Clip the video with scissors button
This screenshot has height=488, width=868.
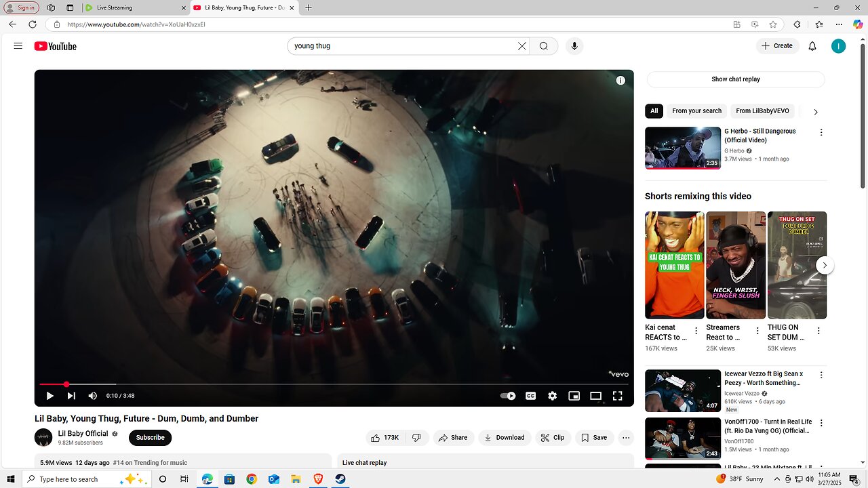click(x=553, y=438)
